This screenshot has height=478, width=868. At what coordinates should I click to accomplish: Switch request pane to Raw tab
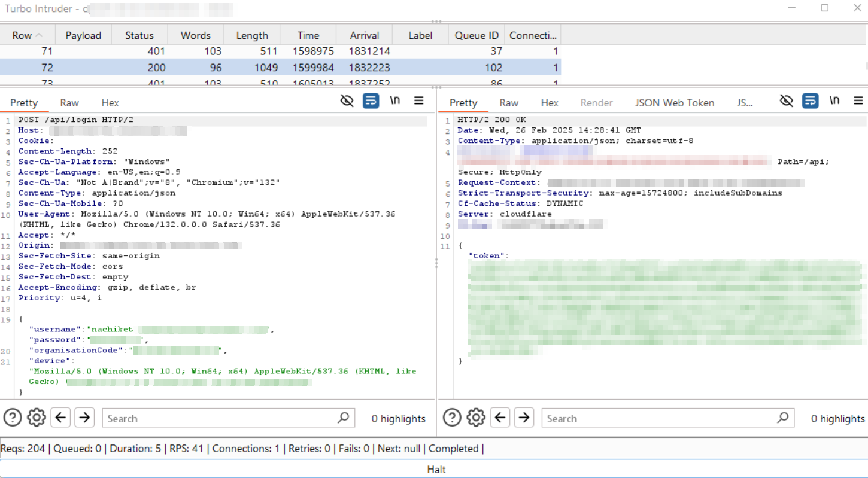coord(69,103)
